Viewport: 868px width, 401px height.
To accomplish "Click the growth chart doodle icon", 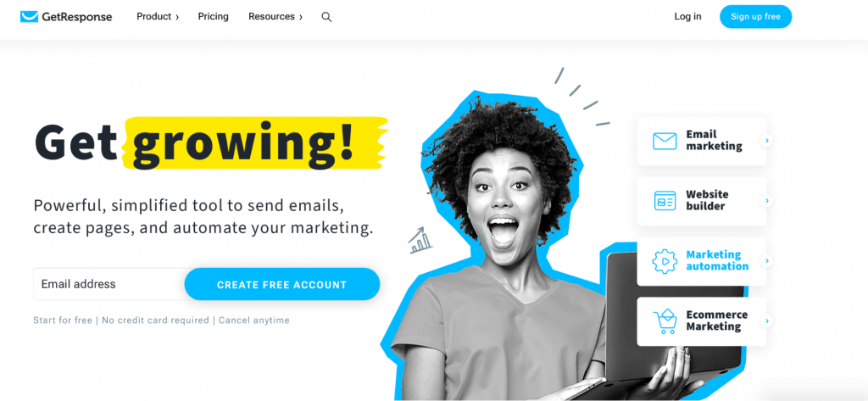I will click(x=420, y=240).
